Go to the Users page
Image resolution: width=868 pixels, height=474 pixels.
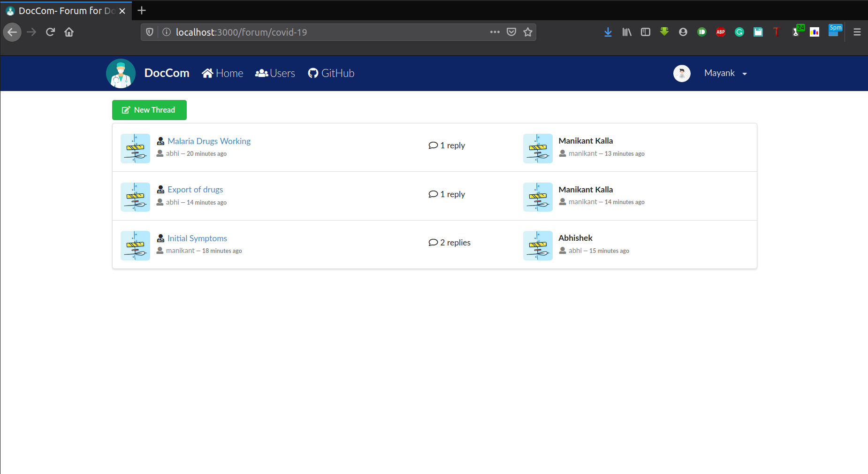275,73
